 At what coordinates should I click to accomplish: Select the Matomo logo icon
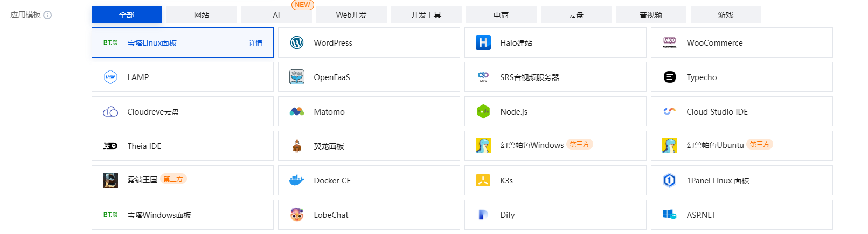[297, 111]
